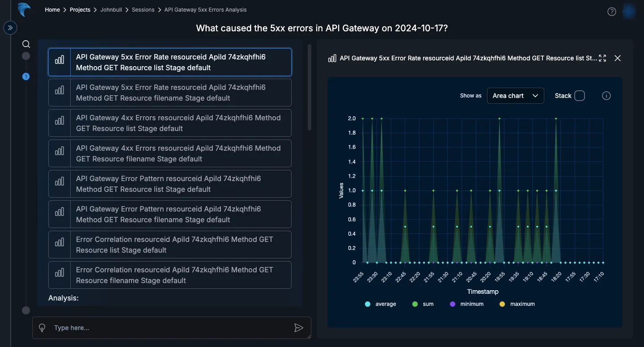
Task: Click the Type here message input
Action: coord(172,328)
